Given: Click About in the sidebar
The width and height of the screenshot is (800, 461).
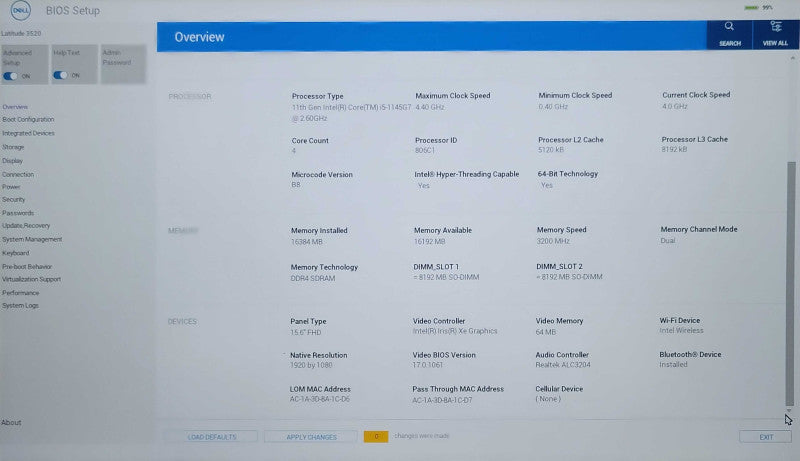Looking at the screenshot, I should coord(11,422).
